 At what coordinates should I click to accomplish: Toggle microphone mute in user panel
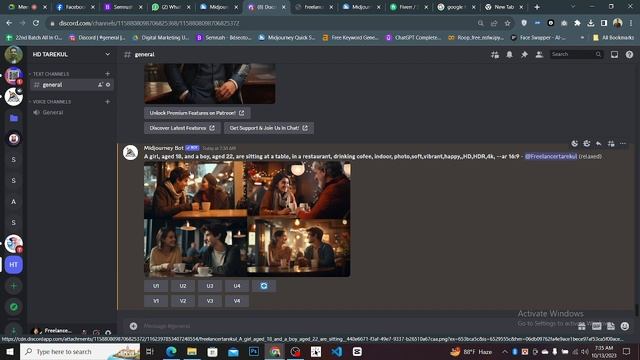pyautogui.click(x=84, y=332)
